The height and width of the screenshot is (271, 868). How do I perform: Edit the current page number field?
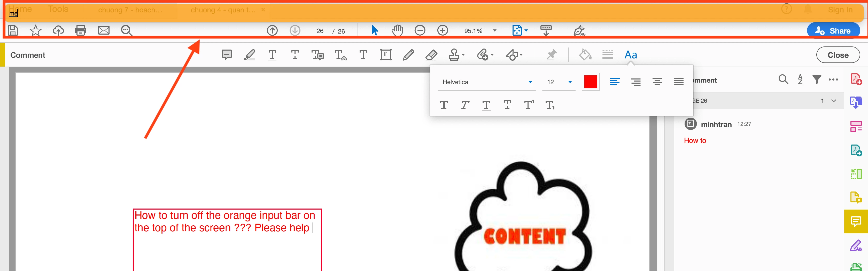(320, 31)
